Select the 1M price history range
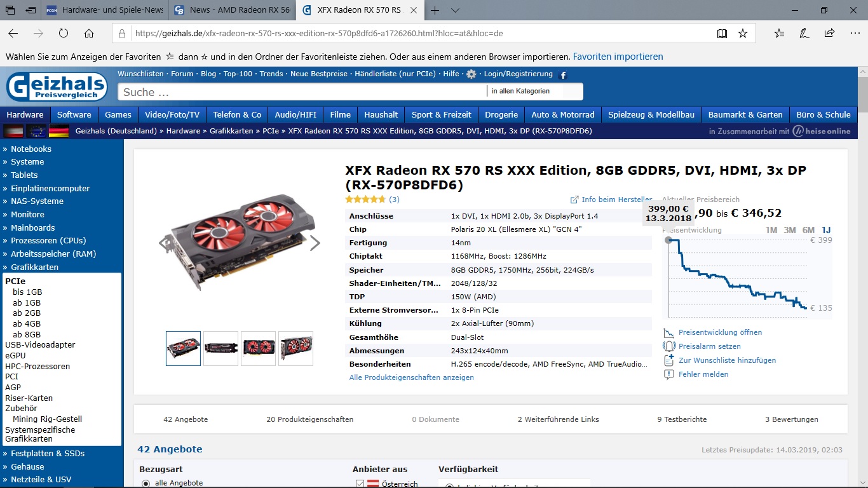The height and width of the screenshot is (488, 868). coord(771,230)
